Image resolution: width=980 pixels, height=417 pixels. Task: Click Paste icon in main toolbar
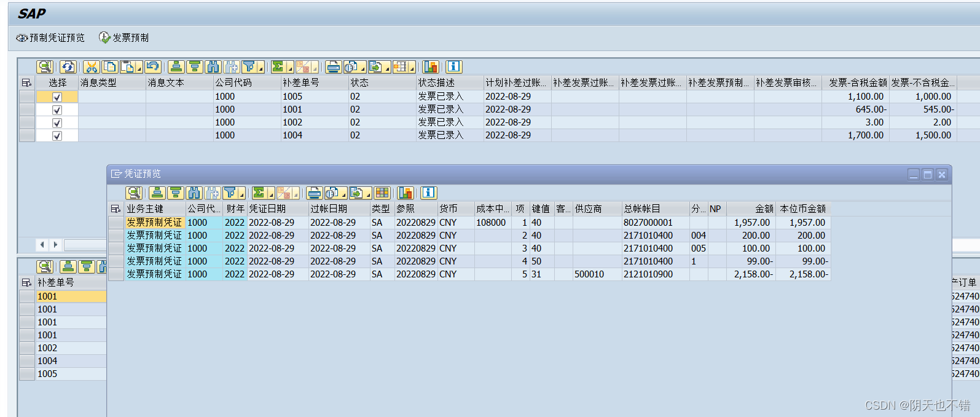(x=128, y=66)
